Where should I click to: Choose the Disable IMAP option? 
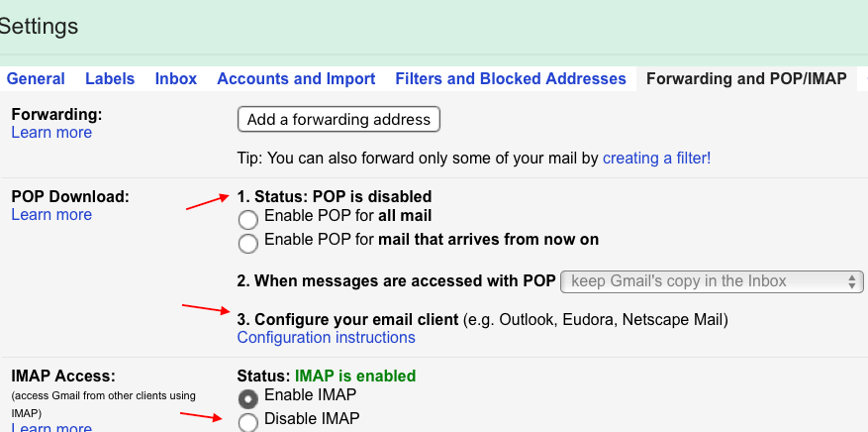click(x=248, y=422)
